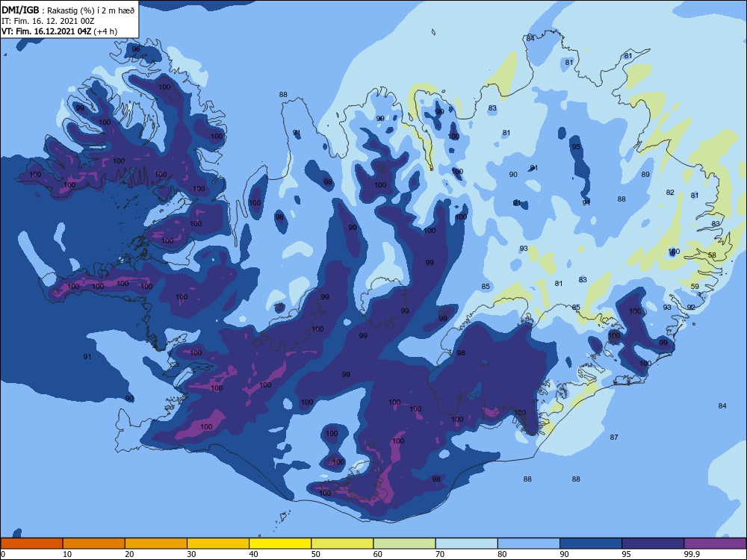This screenshot has height=560, width=747.
Task: Click the legend tick label '50'
Action: pos(316,554)
